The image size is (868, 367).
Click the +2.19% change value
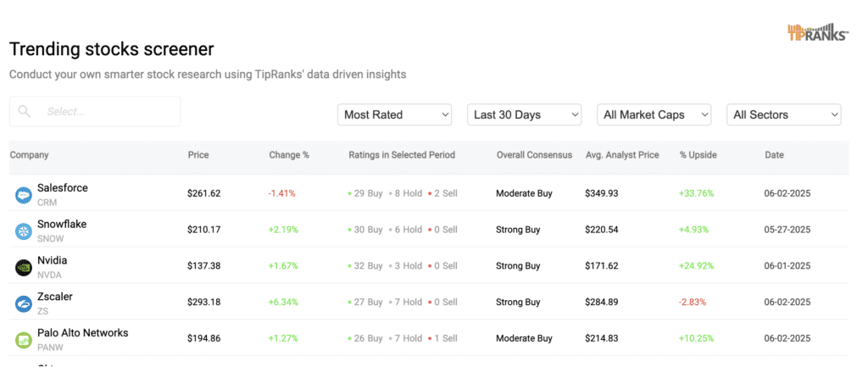point(283,230)
